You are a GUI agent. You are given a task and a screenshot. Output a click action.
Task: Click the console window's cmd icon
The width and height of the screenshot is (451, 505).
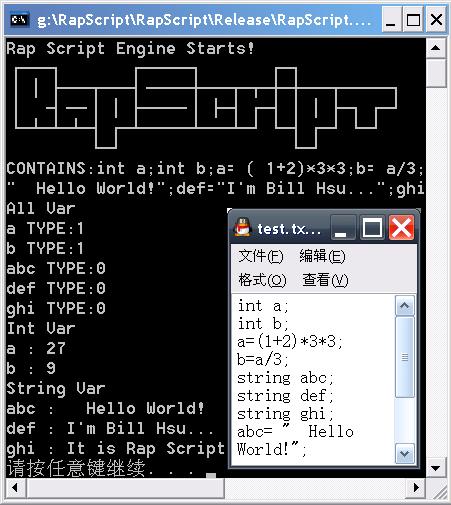point(19,20)
